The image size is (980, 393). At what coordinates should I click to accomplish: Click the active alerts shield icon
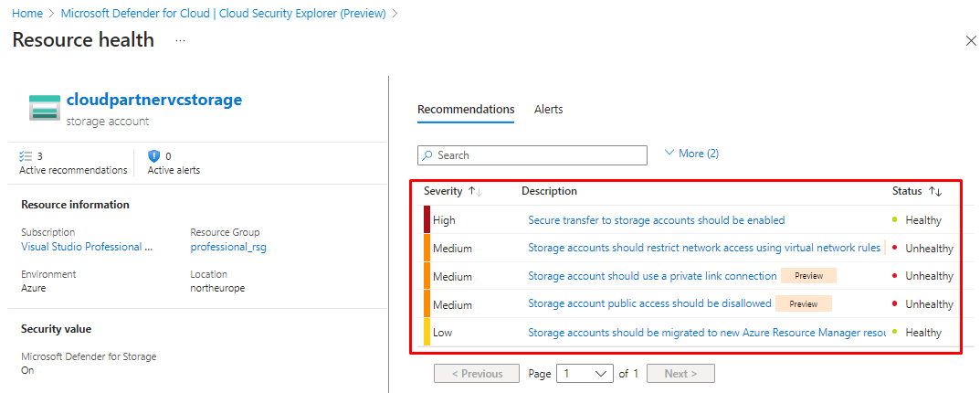pos(153,156)
